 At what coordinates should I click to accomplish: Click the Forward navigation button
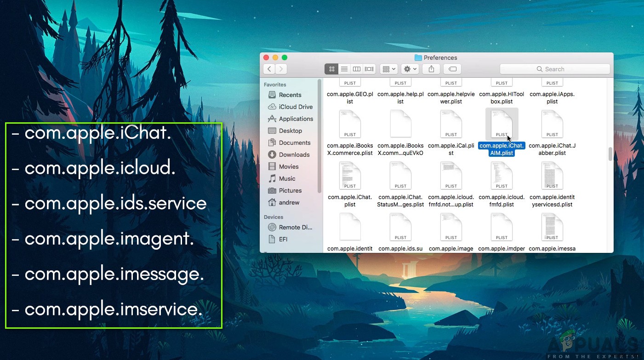(281, 69)
